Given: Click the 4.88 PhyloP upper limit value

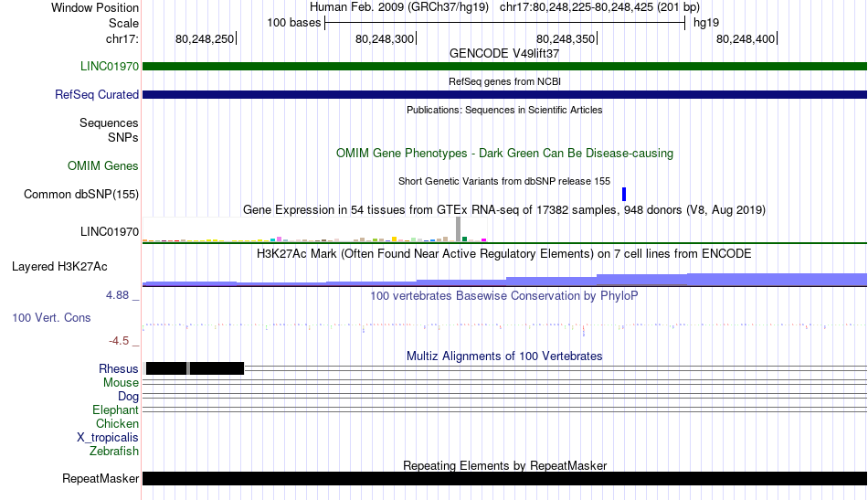Looking at the screenshot, I should click(117, 295).
